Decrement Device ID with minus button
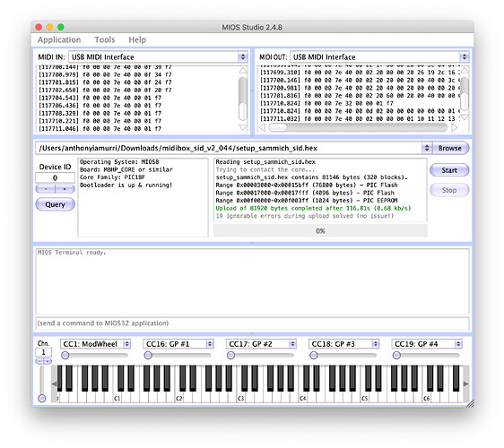The image size is (504, 448). pos(46,189)
